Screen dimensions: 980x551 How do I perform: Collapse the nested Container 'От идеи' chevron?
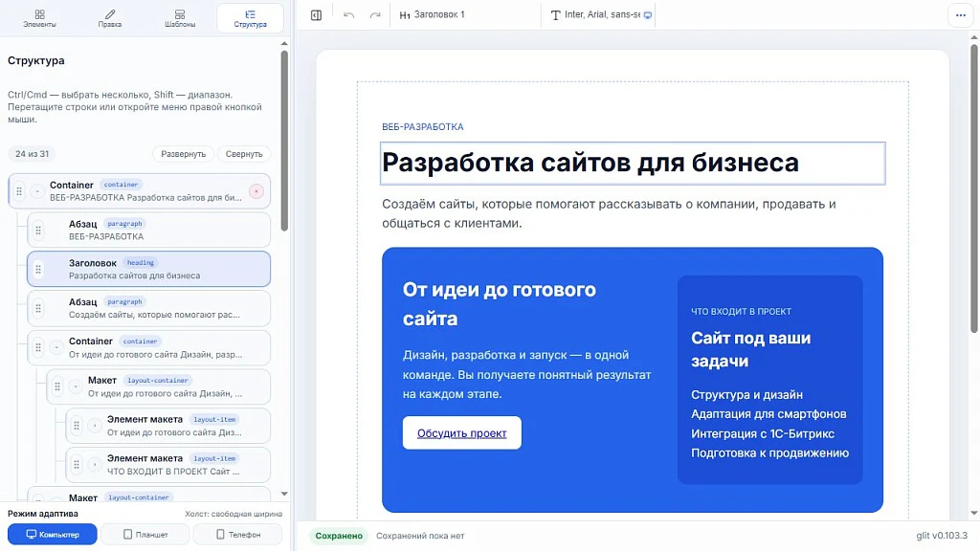pos(56,347)
